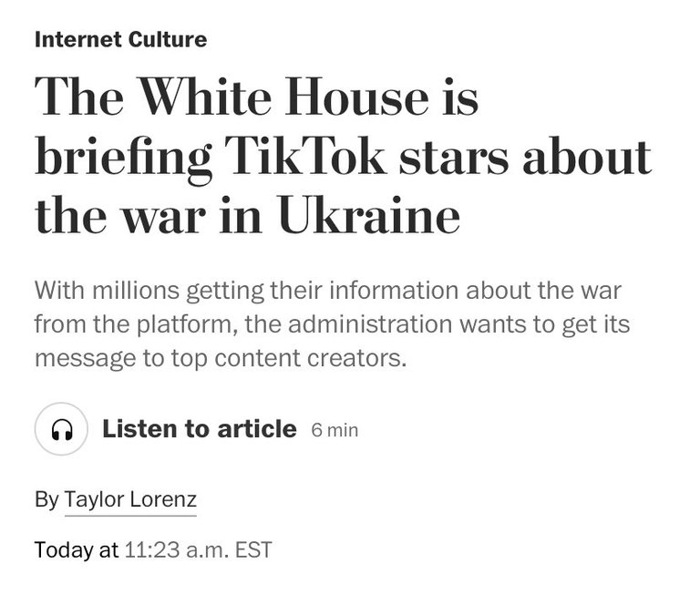Click the 'By' byline prefix
The width and height of the screenshot is (700, 605).
(x=46, y=499)
